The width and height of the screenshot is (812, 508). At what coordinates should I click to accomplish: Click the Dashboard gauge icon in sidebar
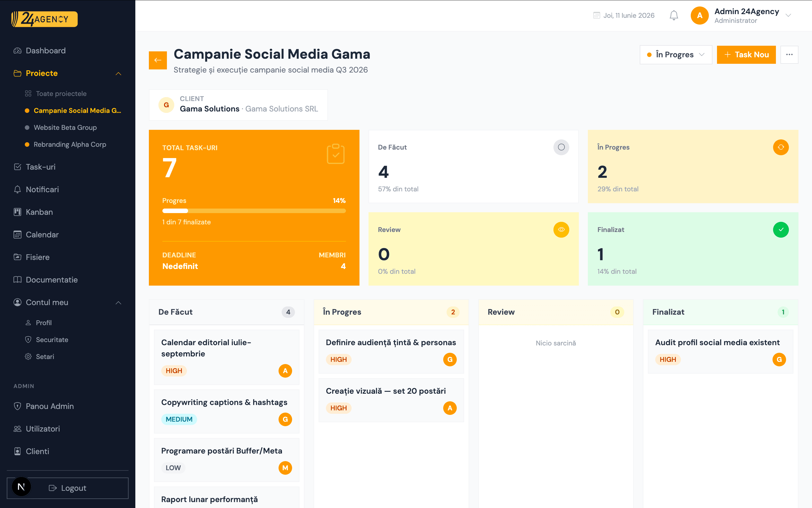pos(17,51)
